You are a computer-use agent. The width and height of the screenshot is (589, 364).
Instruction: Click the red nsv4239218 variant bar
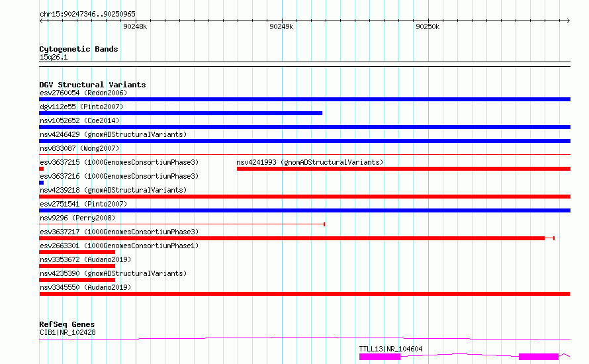pos(304,197)
